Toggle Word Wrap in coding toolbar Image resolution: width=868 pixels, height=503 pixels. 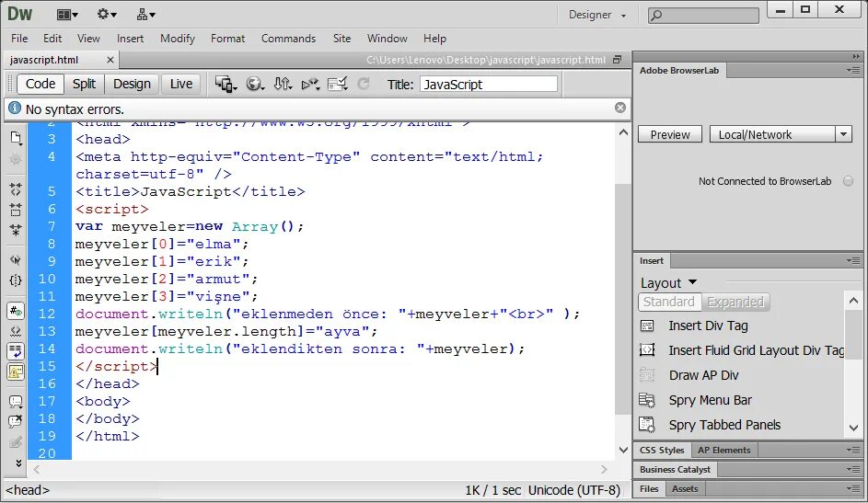[16, 351]
